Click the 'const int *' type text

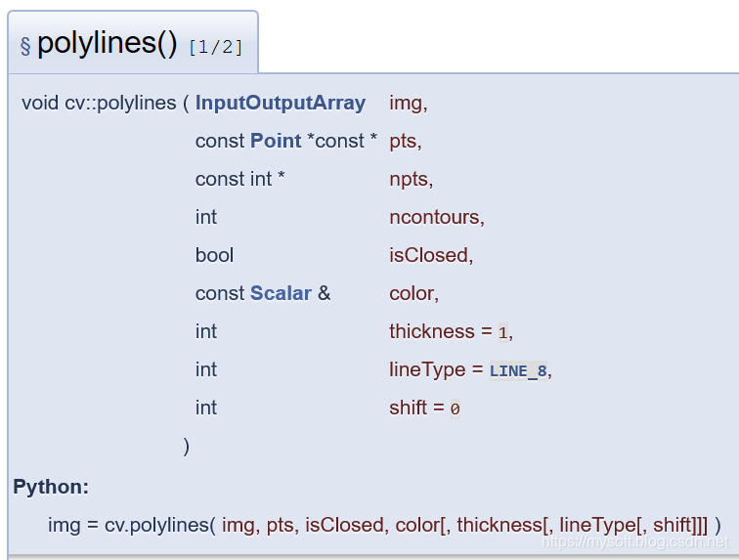point(240,179)
